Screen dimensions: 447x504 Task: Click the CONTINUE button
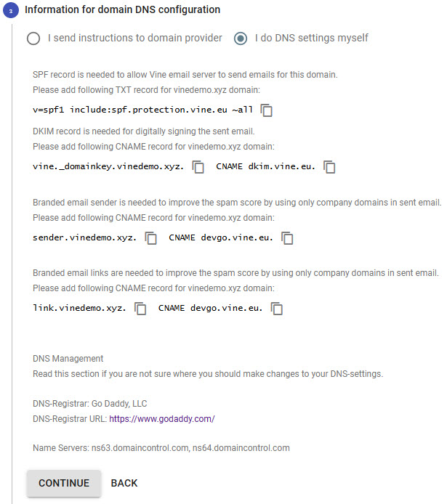click(x=64, y=483)
